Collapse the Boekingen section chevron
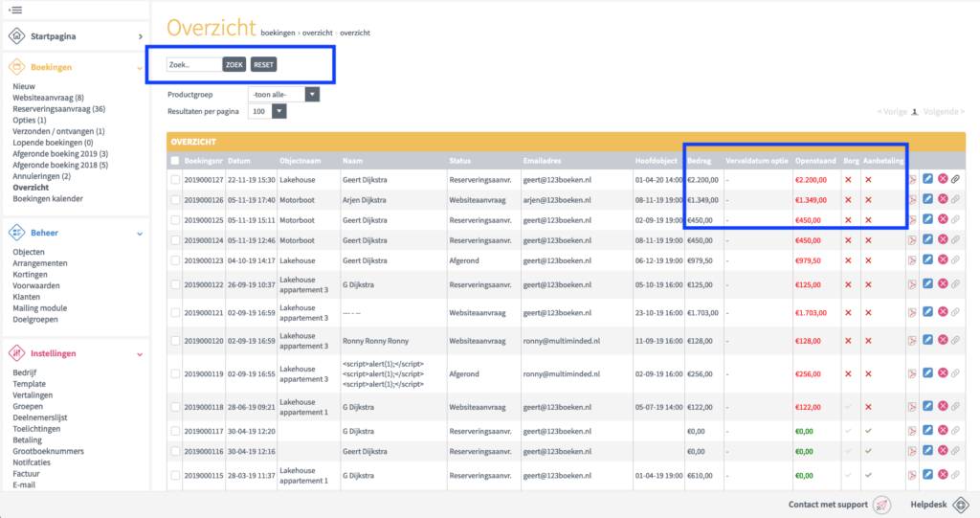This screenshot has height=518, width=980. 140,68
